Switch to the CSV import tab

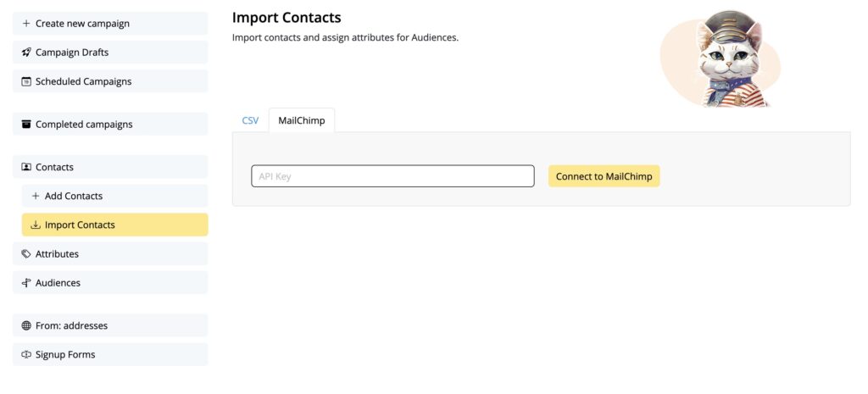click(x=250, y=120)
